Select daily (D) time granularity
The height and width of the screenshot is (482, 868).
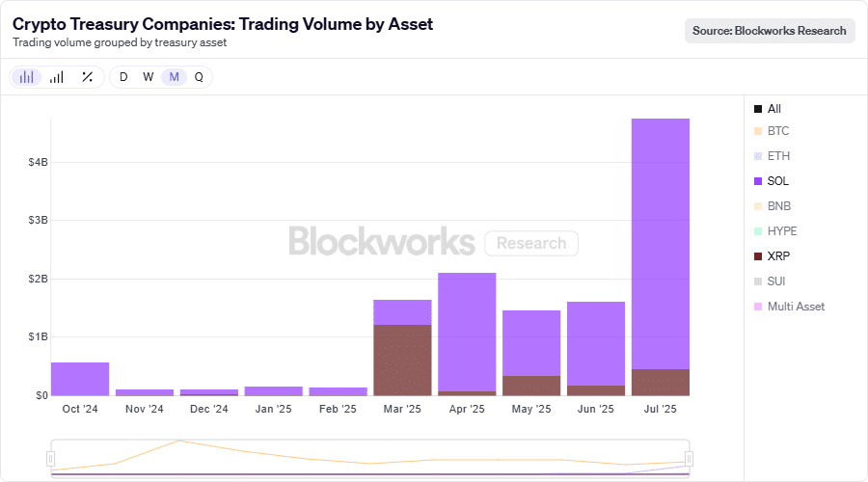pyautogui.click(x=123, y=77)
